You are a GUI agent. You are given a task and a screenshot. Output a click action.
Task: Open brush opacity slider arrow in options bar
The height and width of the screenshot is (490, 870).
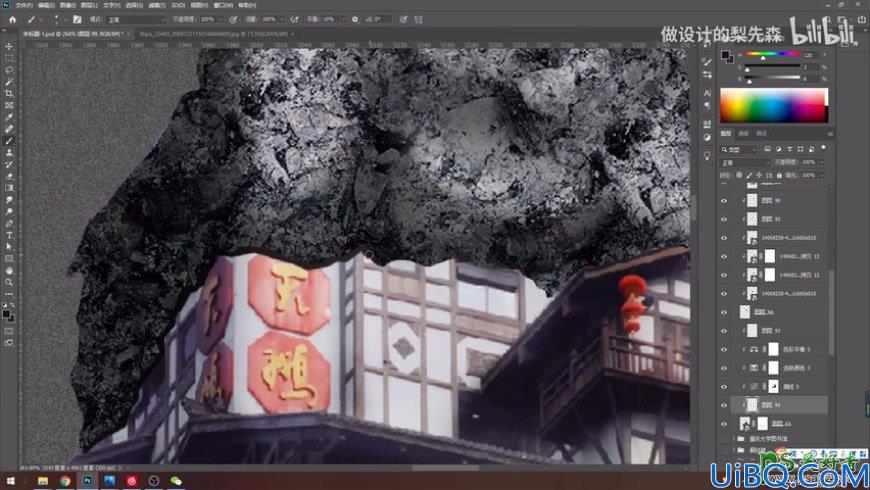[219, 19]
